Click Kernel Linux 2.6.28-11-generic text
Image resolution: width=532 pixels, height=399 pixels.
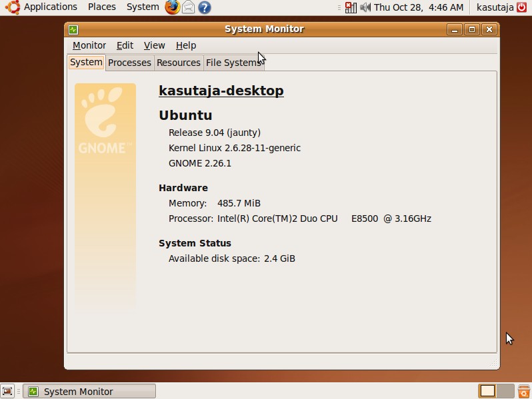(x=235, y=148)
